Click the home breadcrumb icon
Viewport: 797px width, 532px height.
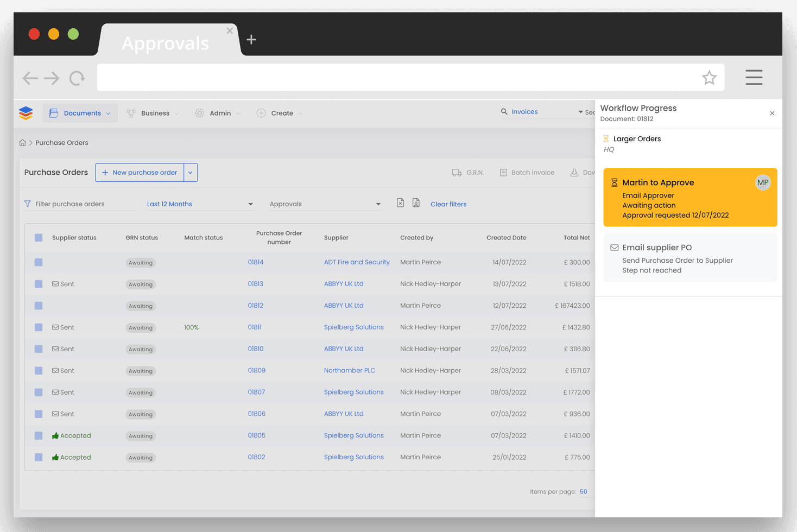point(22,142)
